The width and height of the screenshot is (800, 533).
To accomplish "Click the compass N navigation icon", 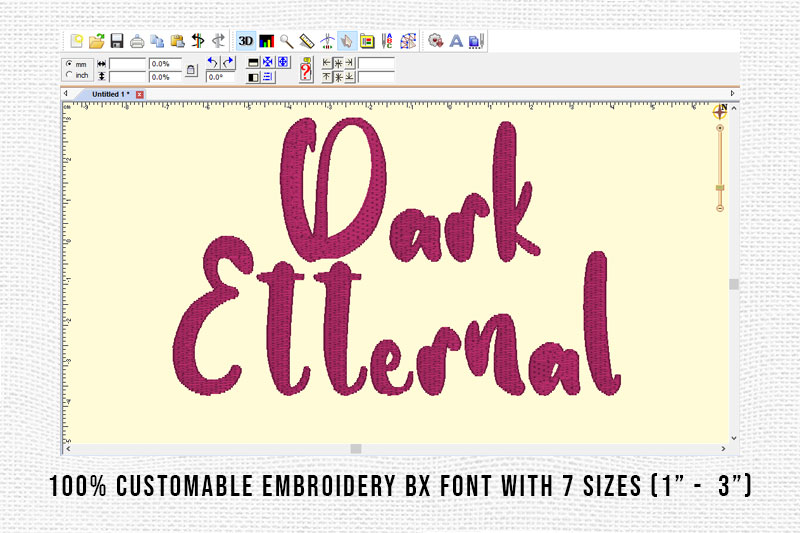I will click(720, 111).
